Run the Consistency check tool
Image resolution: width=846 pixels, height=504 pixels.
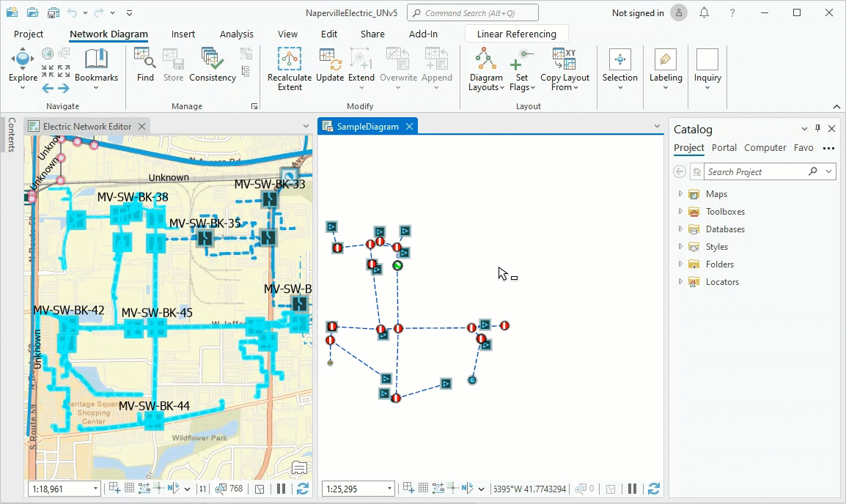pos(212,66)
